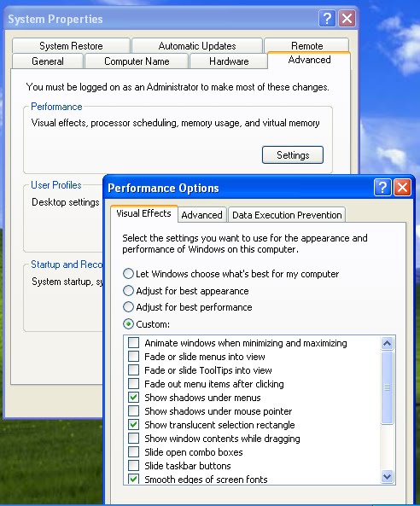Image resolution: width=420 pixels, height=506 pixels.
Task: Open the Computer Name tab
Action: click(x=137, y=61)
